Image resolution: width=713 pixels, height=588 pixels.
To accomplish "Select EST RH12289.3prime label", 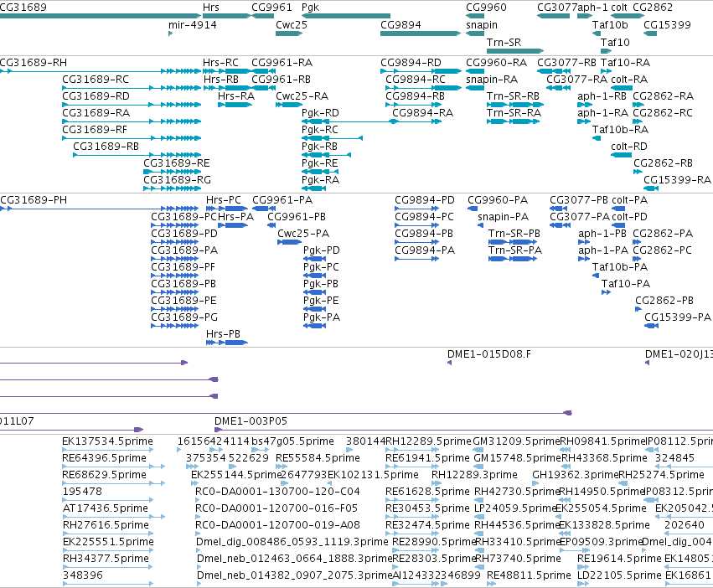I will coord(474,475).
